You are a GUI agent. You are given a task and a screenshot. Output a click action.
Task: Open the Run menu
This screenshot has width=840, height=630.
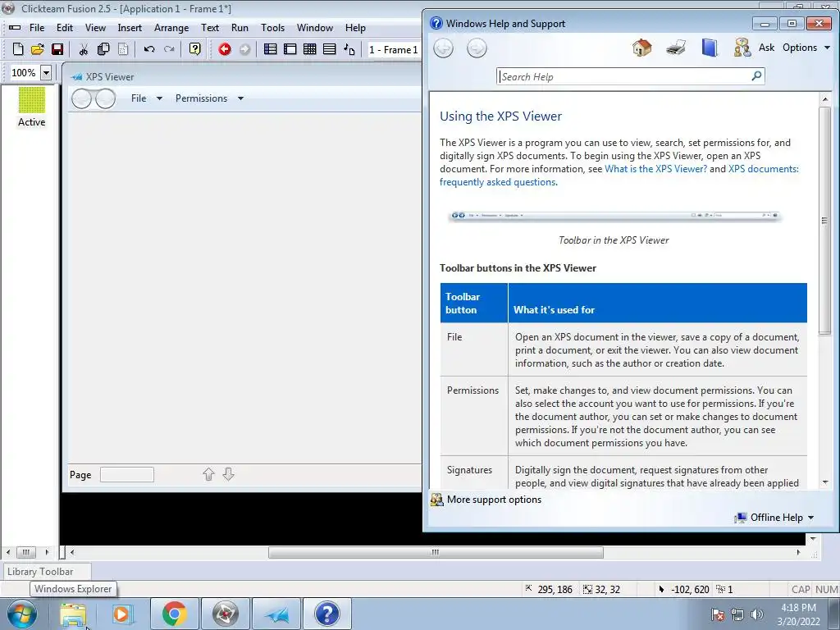pos(240,28)
